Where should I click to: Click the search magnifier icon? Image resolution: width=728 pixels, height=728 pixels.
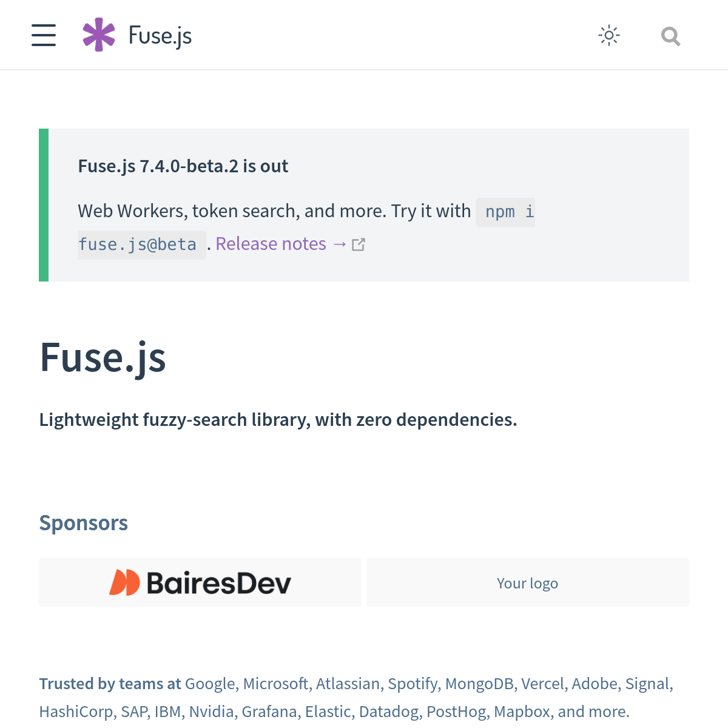pos(670,36)
